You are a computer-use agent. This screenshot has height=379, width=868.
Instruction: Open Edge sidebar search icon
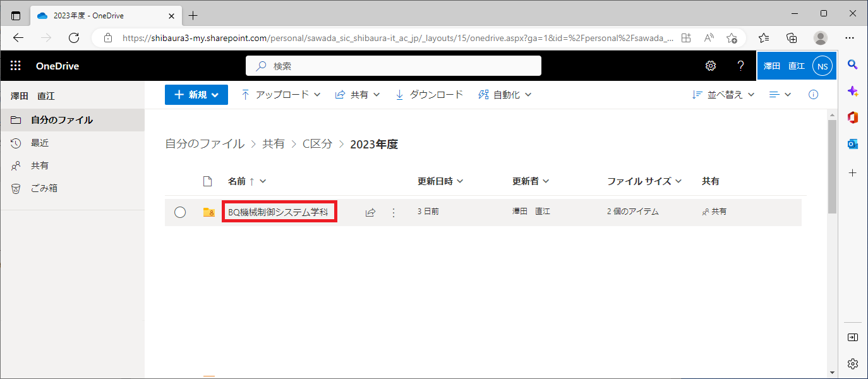tap(853, 64)
